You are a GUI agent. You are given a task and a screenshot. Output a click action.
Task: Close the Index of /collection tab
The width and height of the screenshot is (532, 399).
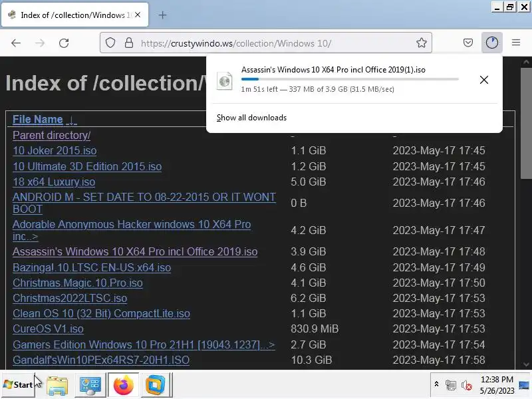click(138, 15)
